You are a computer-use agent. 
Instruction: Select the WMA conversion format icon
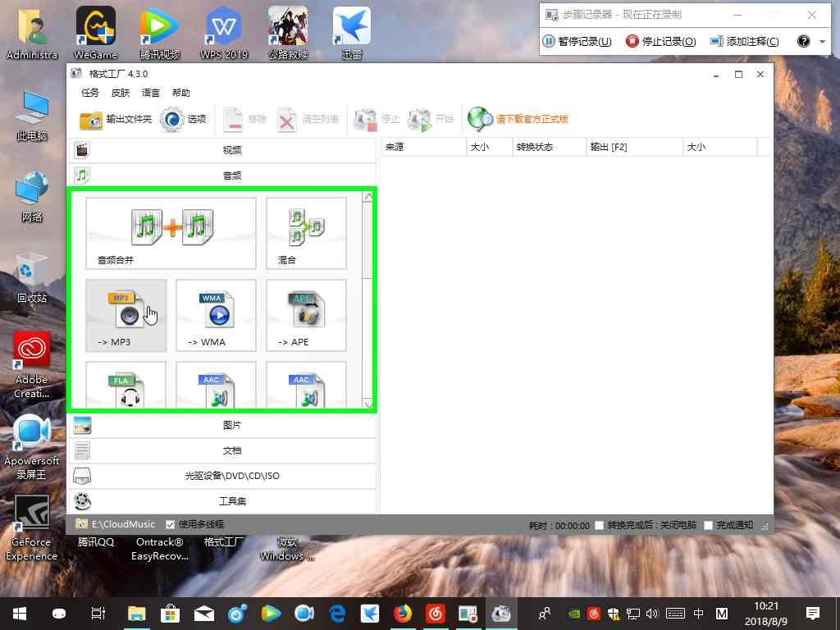click(216, 315)
